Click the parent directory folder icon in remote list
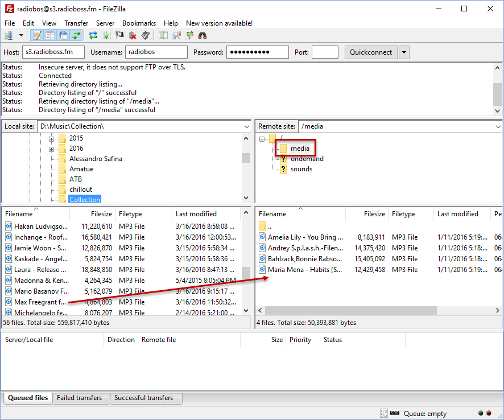The height and width of the screenshot is (420, 504). click(x=263, y=226)
